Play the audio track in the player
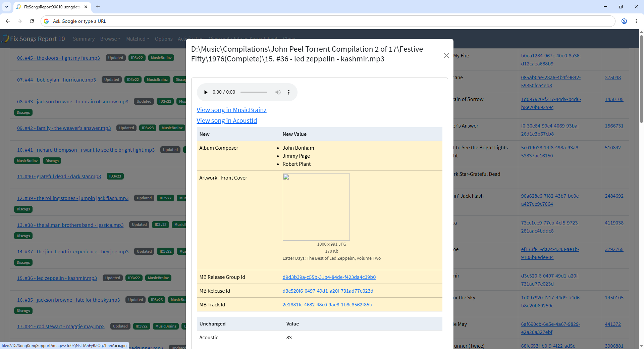 click(206, 92)
